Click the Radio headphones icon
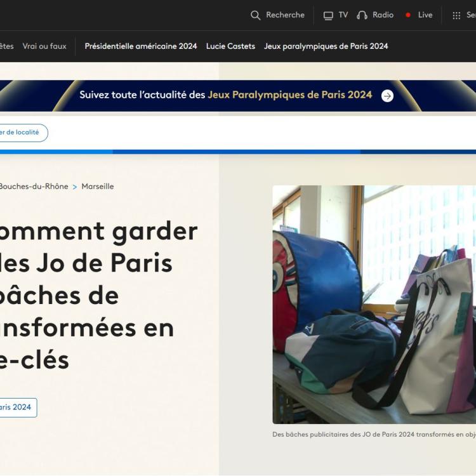Viewport: 476px width, 476px height. point(362,15)
